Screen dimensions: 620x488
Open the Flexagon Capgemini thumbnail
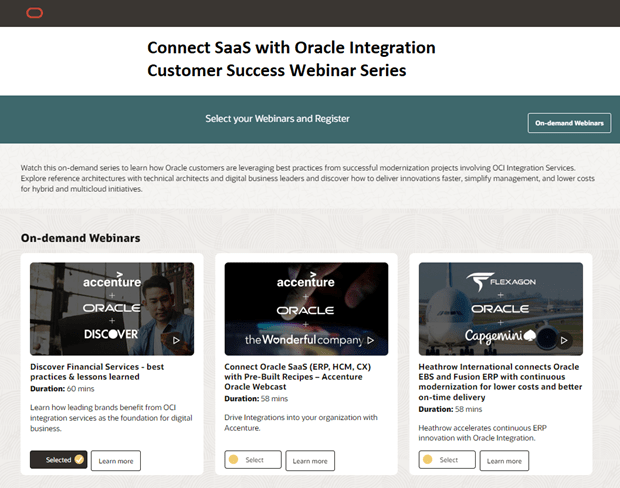point(500,308)
